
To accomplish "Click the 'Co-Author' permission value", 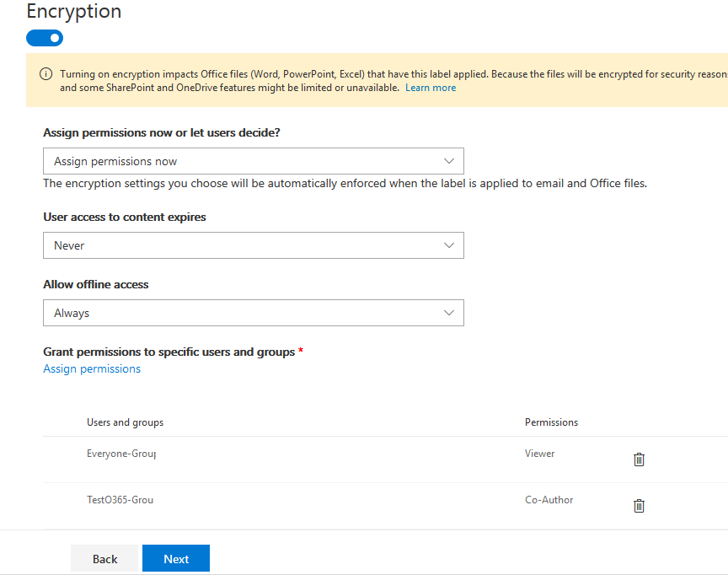I will pos(549,500).
